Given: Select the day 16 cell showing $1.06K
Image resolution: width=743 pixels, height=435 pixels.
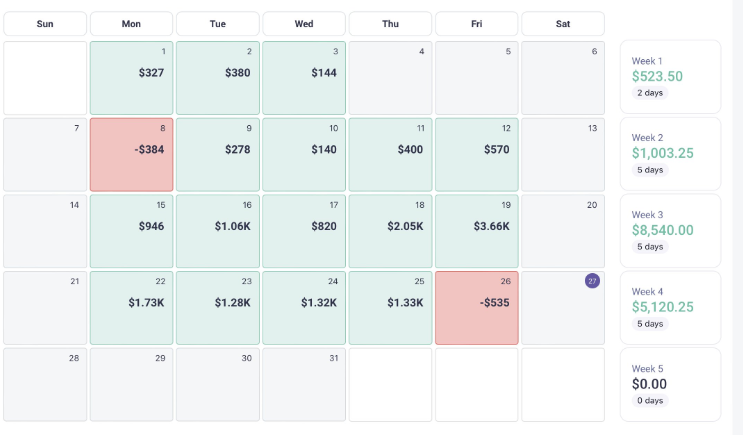Looking at the screenshot, I should pos(217,231).
